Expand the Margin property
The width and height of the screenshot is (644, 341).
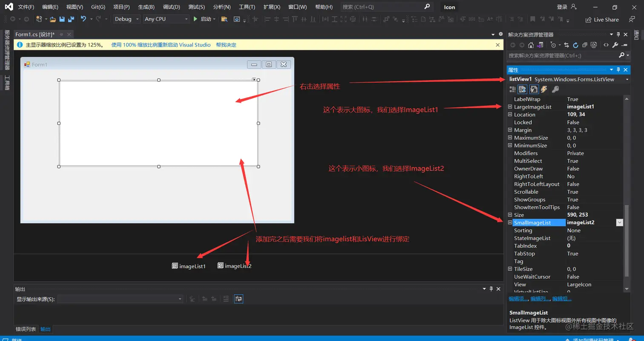click(x=510, y=130)
